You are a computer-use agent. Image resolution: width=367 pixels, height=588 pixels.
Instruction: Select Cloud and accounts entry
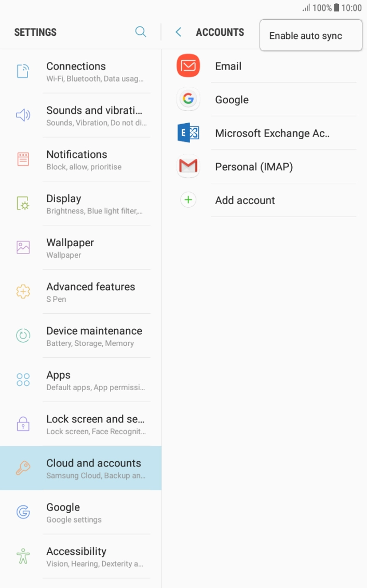click(x=80, y=468)
